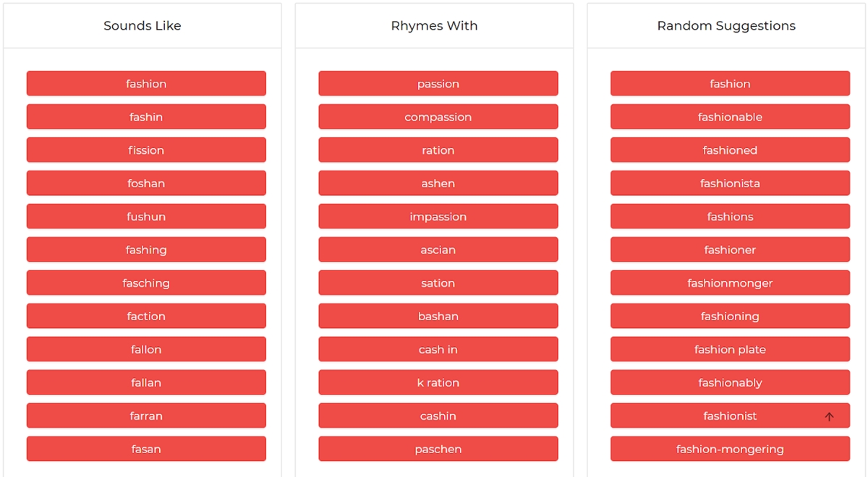868x477 pixels.
Task: Click the 'fashionably' suggestion button
Action: click(x=730, y=383)
